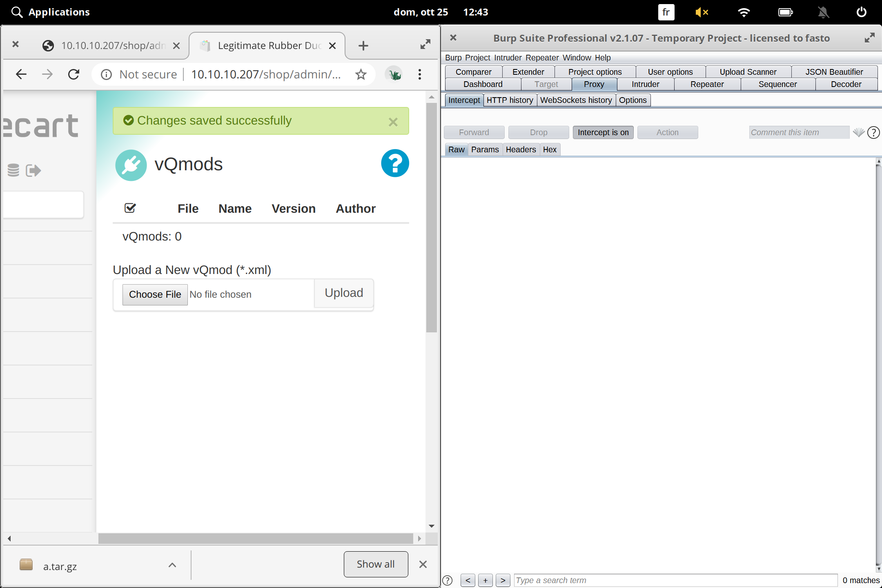Image resolution: width=882 pixels, height=588 pixels.
Task: Click the logout arrow icon in the sidebar
Action: 33,170
